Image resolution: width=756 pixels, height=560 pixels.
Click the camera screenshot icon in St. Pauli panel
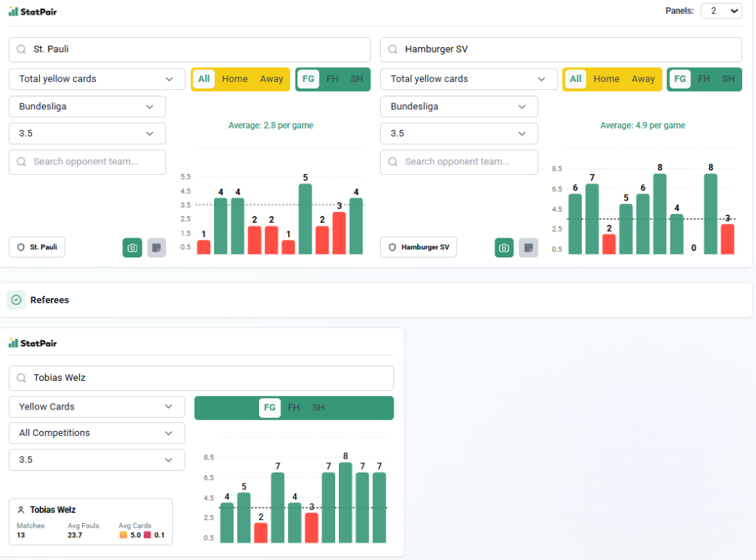point(132,248)
